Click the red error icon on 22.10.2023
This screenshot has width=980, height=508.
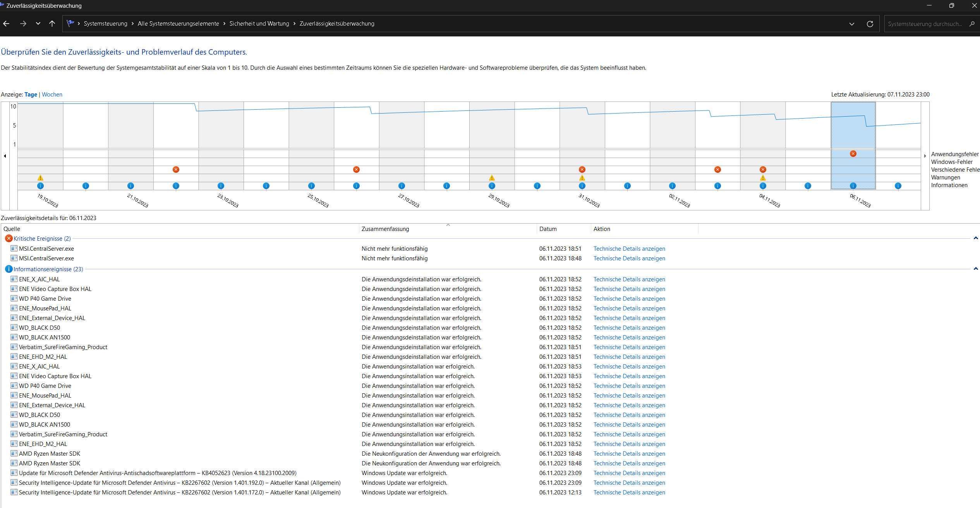coord(176,170)
